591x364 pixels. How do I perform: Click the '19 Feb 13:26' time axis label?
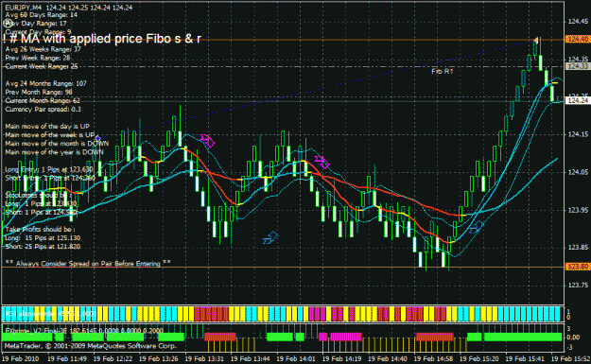pyautogui.click(x=158, y=358)
